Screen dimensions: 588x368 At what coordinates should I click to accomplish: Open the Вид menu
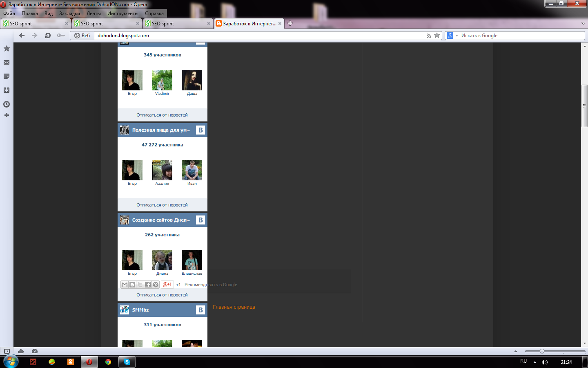49,13
